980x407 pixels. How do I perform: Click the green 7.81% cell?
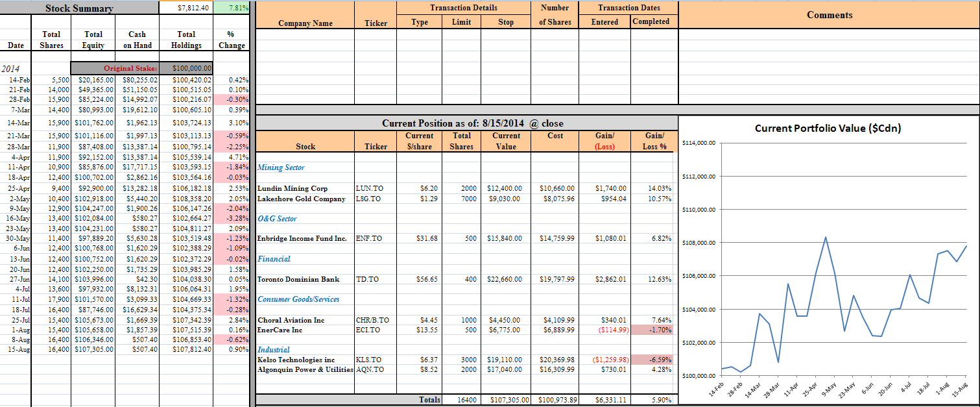coord(232,8)
